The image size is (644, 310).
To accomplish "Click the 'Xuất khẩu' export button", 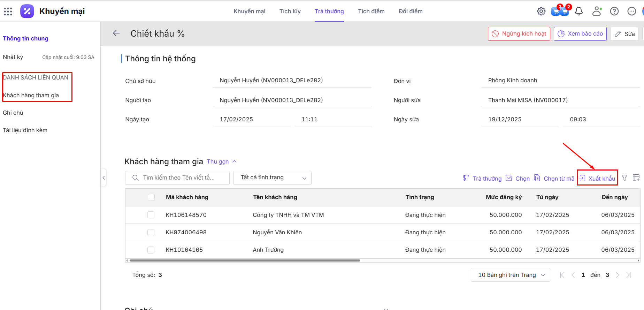I will 597,178.
